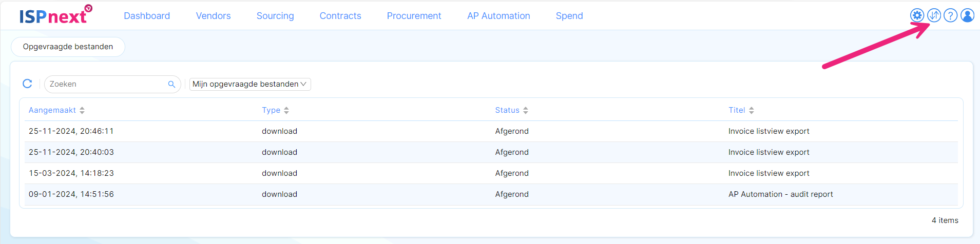The width and height of the screenshot is (980, 244).
Task: Open the requested files transfer icon
Action: (x=934, y=15)
